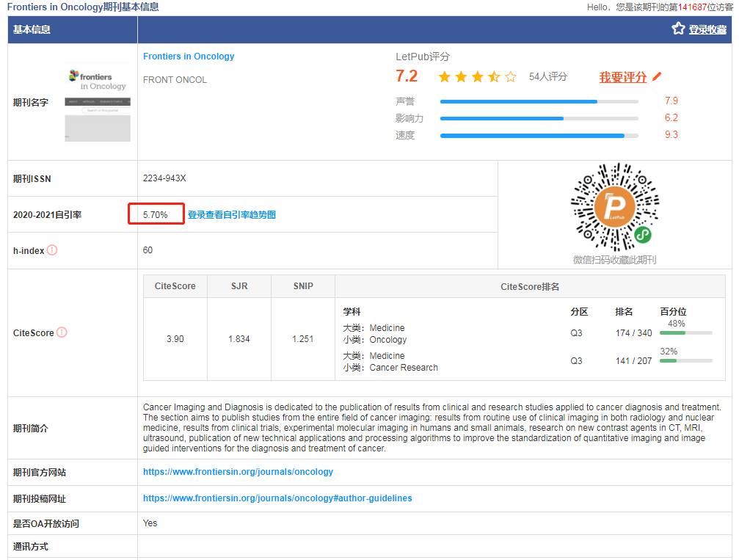Visit the journal official website URL

[238, 472]
